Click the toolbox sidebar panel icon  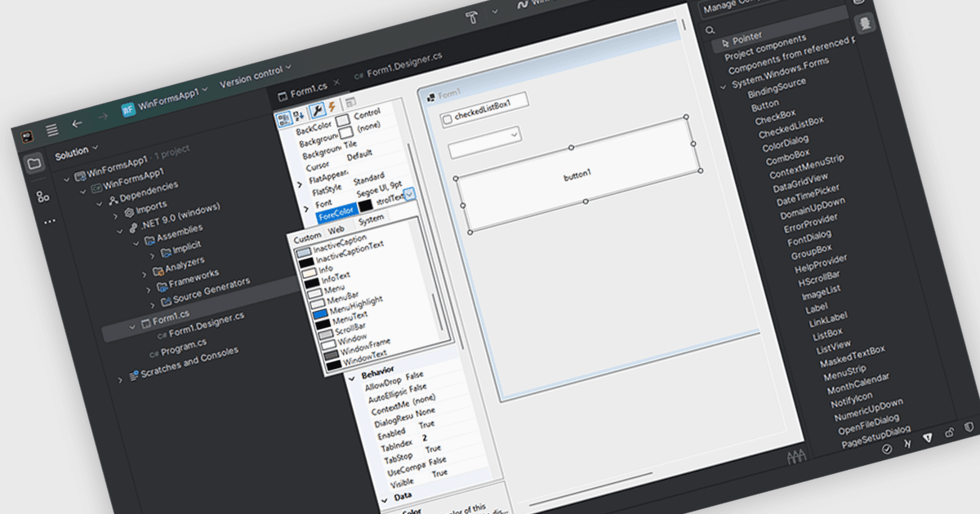866,24
